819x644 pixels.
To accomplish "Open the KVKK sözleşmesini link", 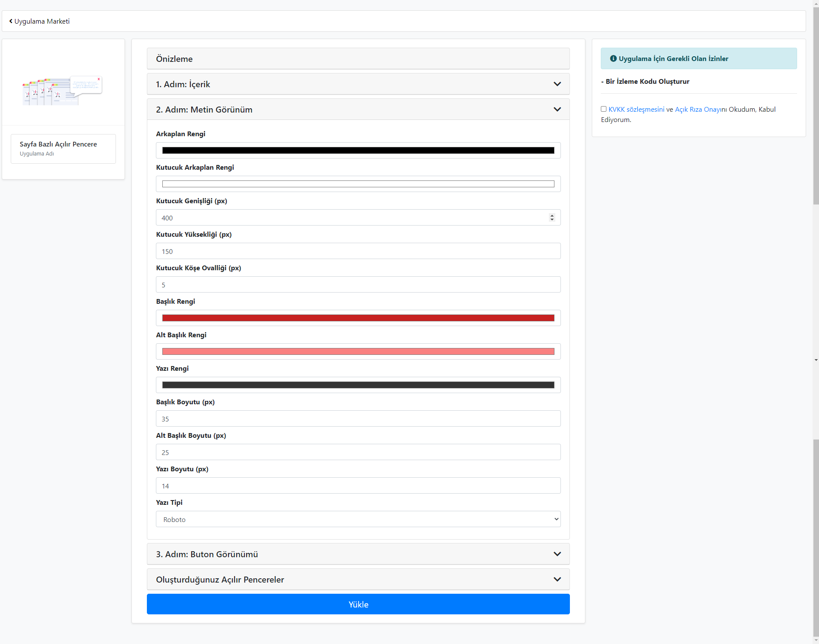I will click(x=636, y=109).
